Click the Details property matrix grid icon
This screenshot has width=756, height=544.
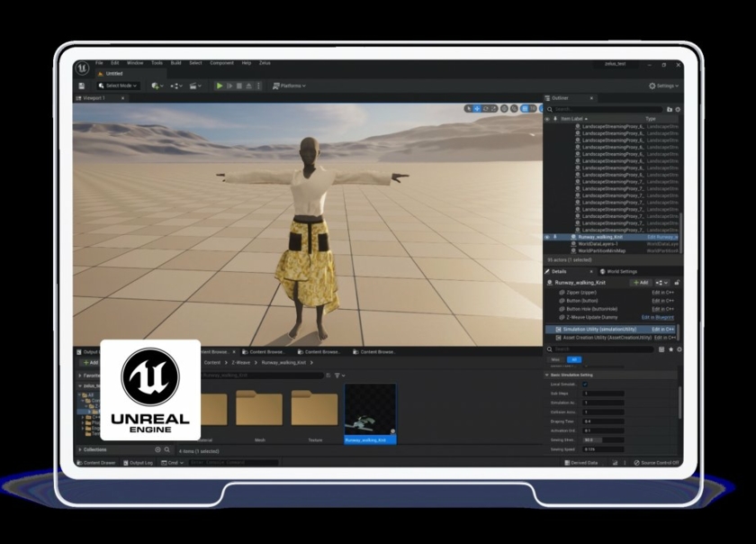tap(661, 349)
